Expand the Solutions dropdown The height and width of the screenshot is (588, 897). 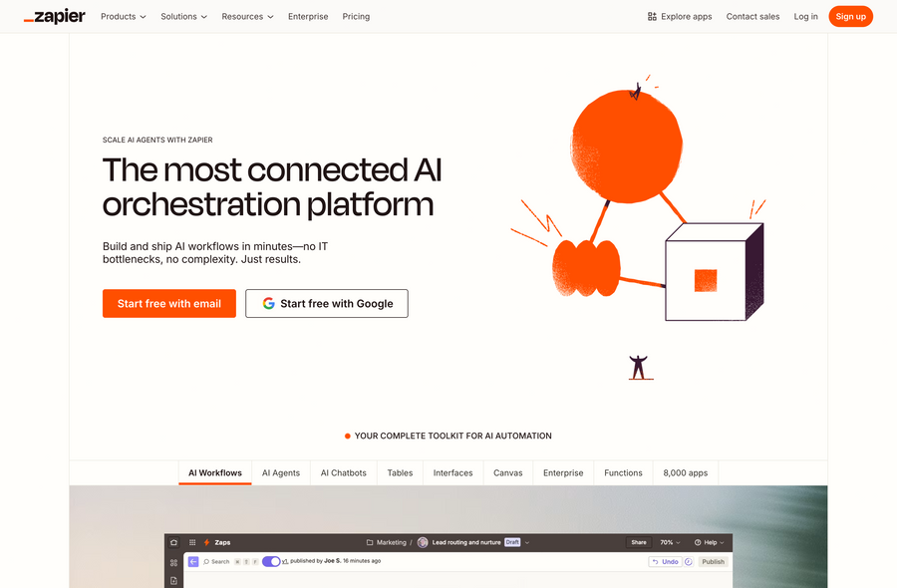tap(183, 16)
